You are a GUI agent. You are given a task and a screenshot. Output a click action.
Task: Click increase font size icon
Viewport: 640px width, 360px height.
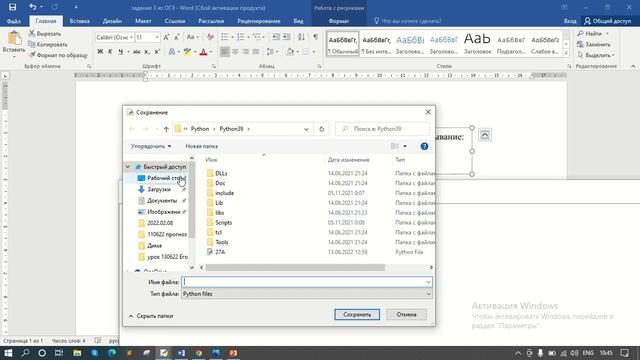(x=166, y=37)
